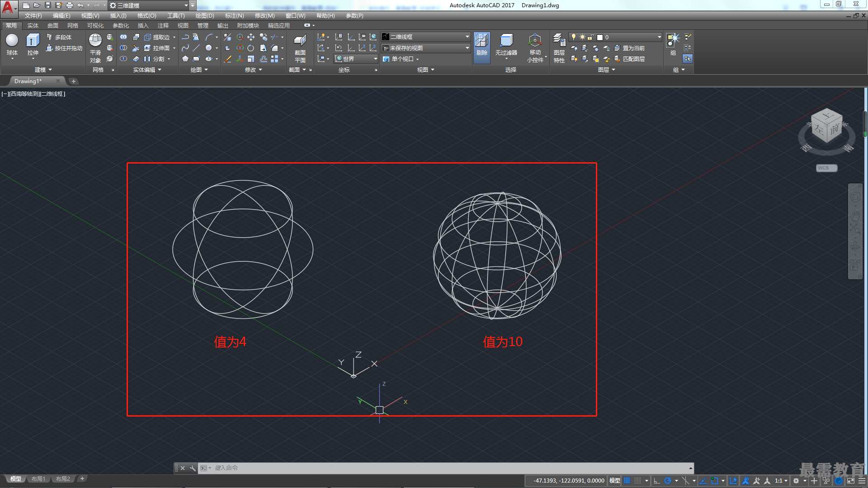868x488 pixels.
Task: Click the 匹配图层 match layer button
Action: 629,59
